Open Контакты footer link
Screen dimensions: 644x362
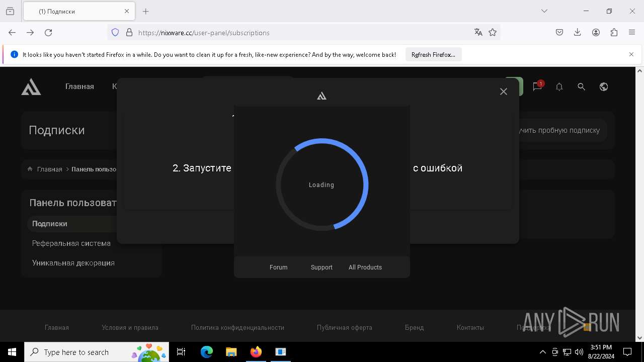470,328
